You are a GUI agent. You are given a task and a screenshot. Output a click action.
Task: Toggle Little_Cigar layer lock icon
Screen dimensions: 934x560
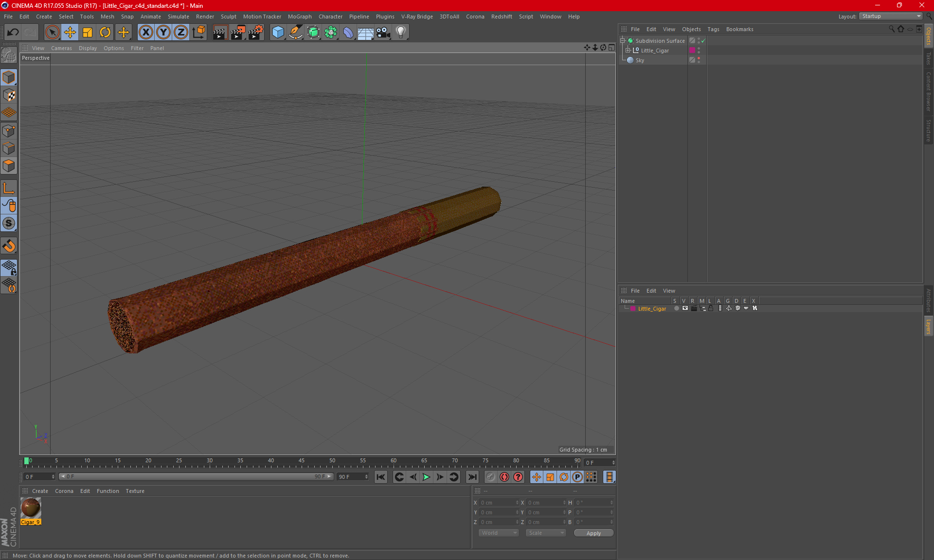(711, 308)
